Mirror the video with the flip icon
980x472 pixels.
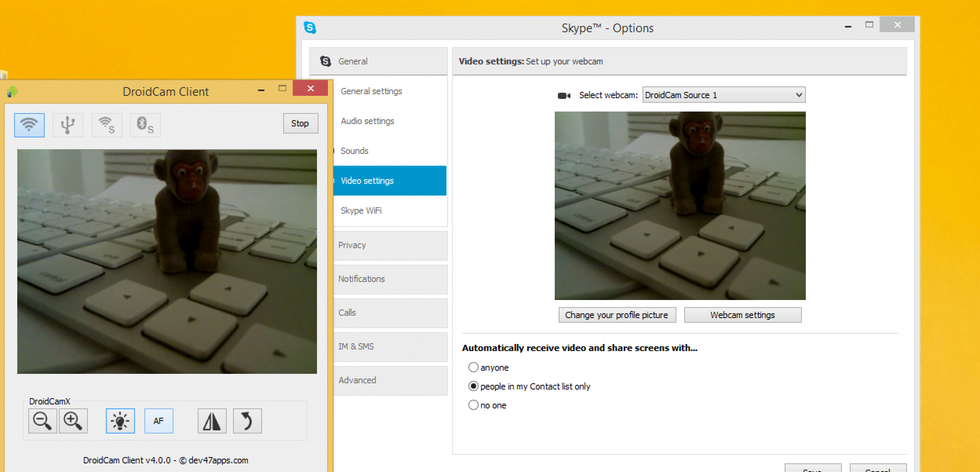(x=212, y=421)
